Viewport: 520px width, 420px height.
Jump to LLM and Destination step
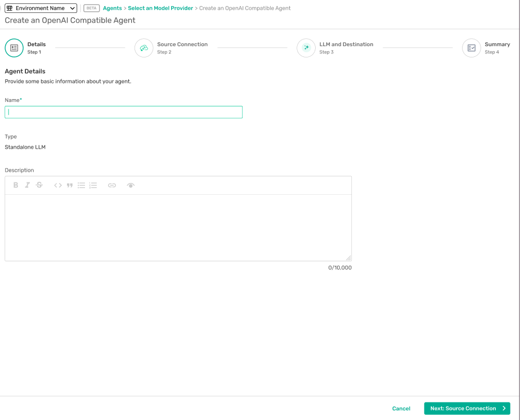306,48
